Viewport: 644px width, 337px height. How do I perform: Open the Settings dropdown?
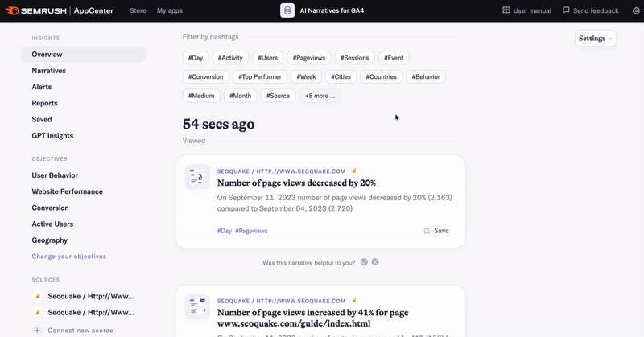[596, 38]
